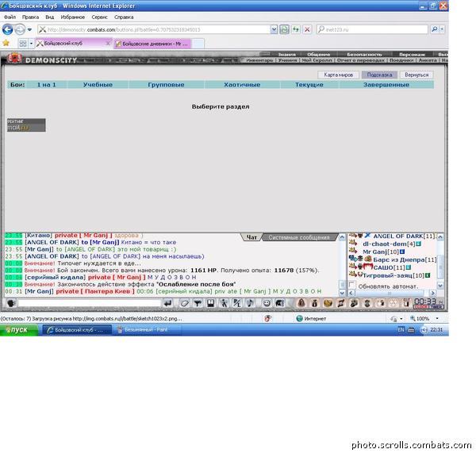Screen dimensions: 476x453
Task: Click the chat save diskette icon
Action: point(211,303)
